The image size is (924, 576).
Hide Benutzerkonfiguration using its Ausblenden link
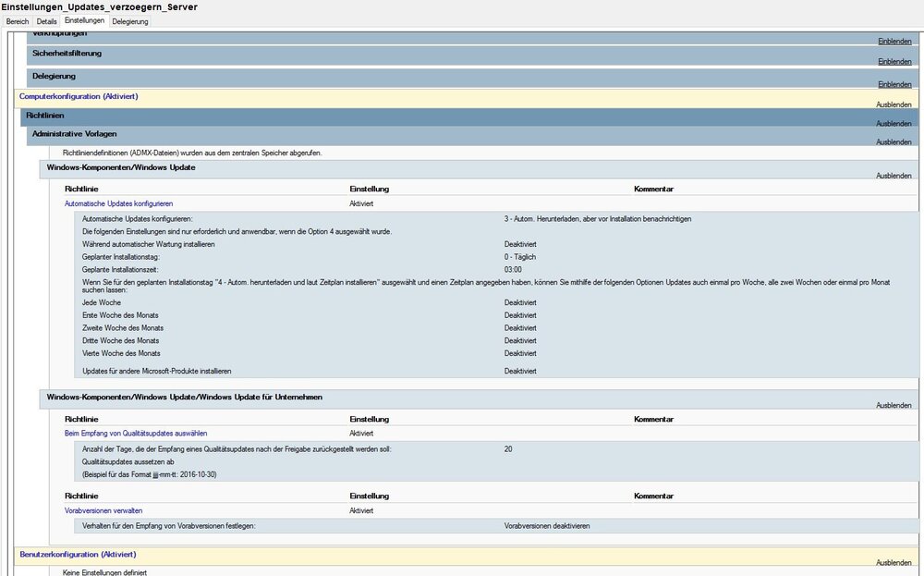coord(894,563)
